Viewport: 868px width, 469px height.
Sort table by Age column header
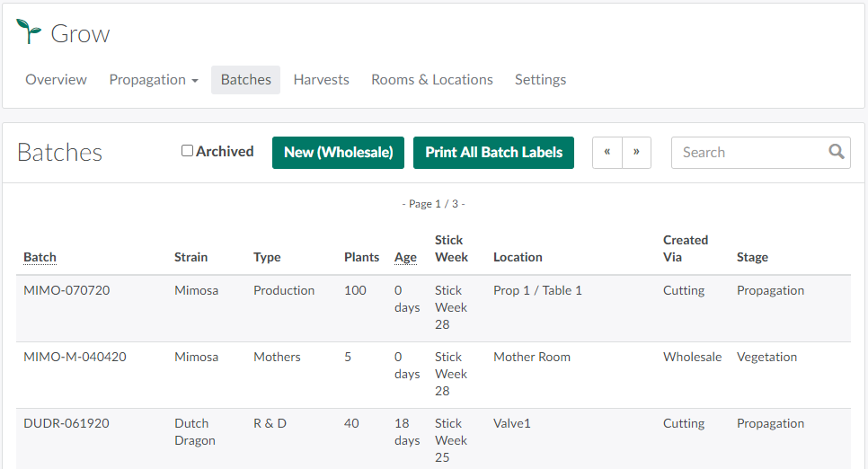point(405,257)
